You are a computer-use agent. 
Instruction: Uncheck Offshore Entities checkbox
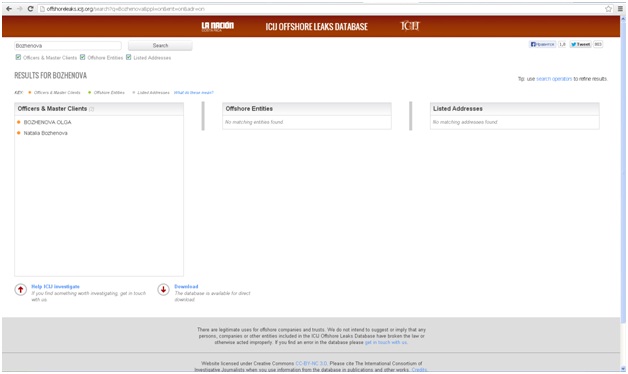click(83, 57)
